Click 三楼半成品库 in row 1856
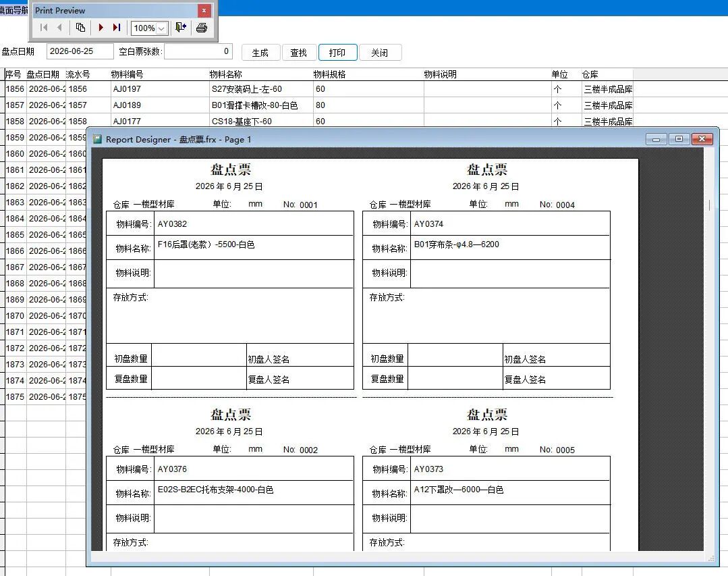 tap(608, 89)
